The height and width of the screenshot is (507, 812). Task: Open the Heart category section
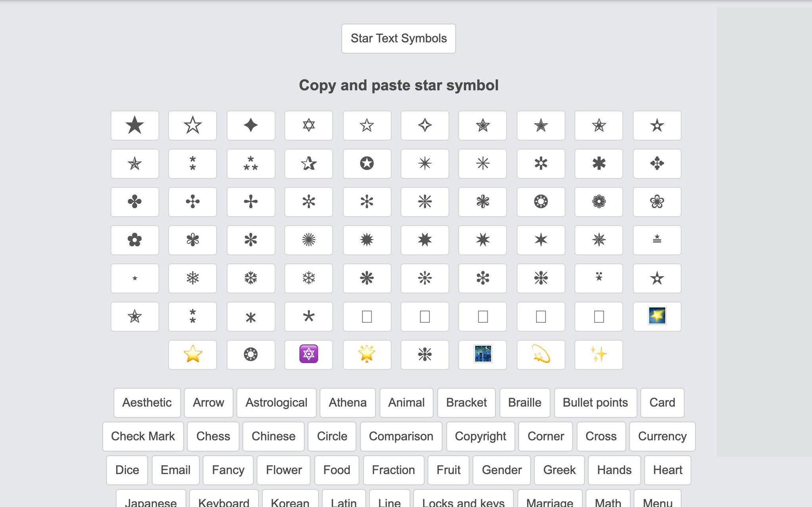pyautogui.click(x=668, y=470)
